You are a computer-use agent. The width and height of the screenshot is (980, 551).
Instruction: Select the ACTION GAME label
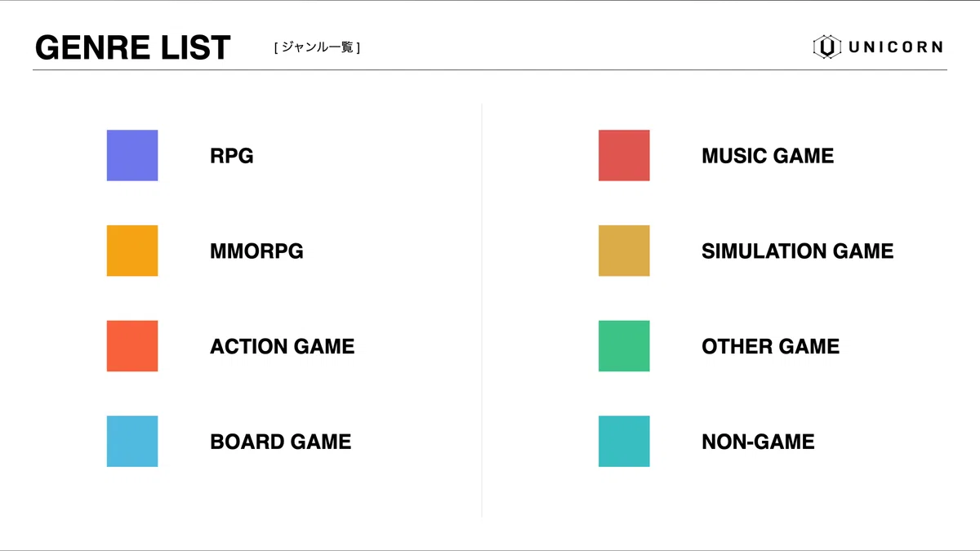coord(282,347)
